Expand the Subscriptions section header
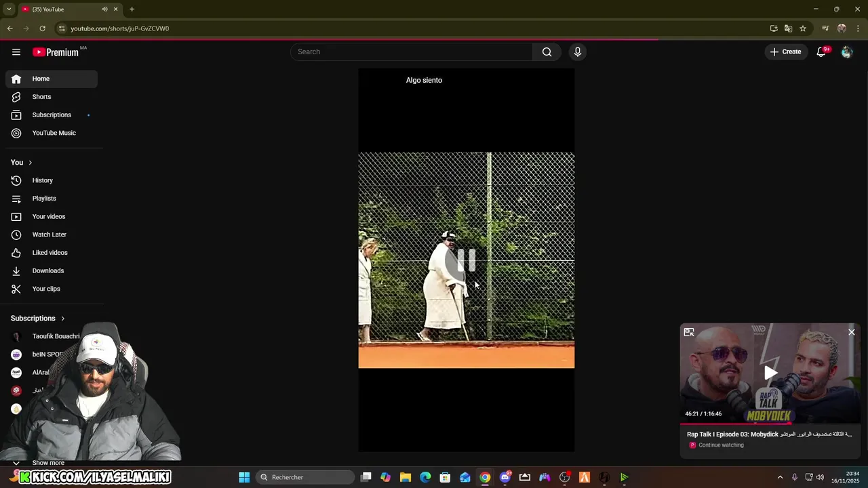The height and width of the screenshot is (488, 868). point(38,319)
